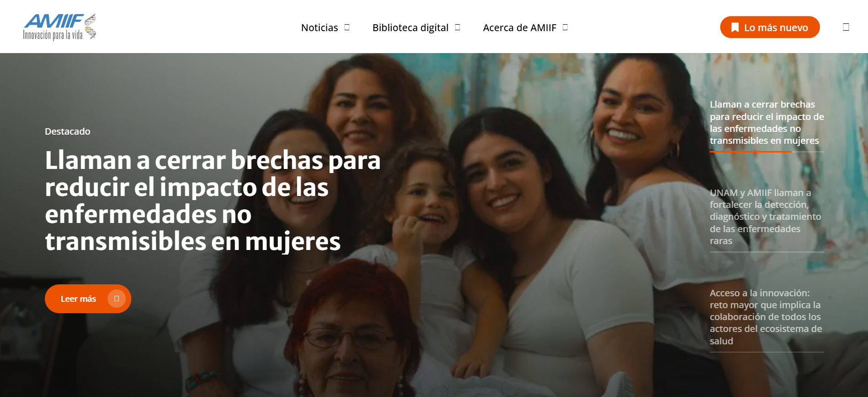Click the Leer más button
The height and width of the screenshot is (397, 868).
coord(88,299)
